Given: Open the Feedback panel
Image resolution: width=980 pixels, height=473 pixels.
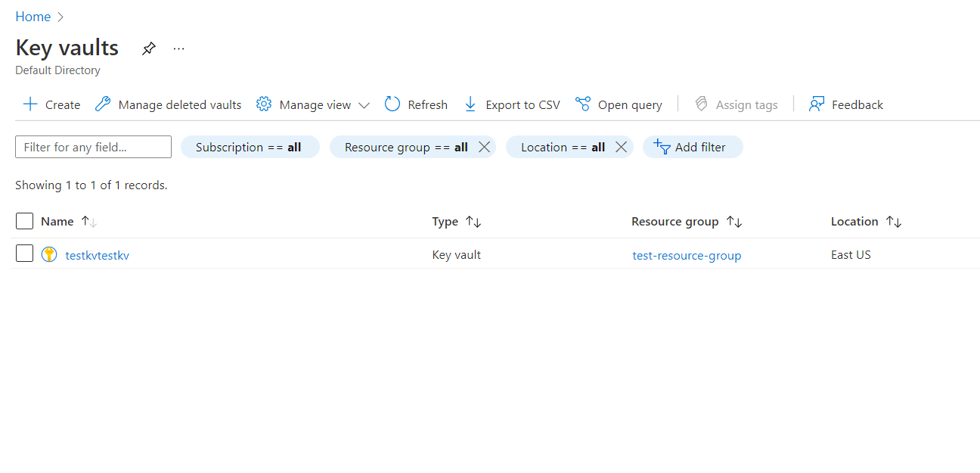Looking at the screenshot, I should click(845, 104).
